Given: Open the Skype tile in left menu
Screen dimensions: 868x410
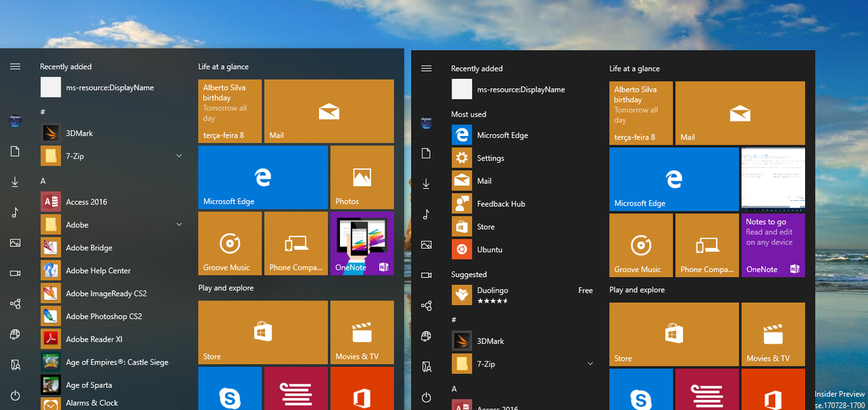Looking at the screenshot, I should (x=230, y=388).
